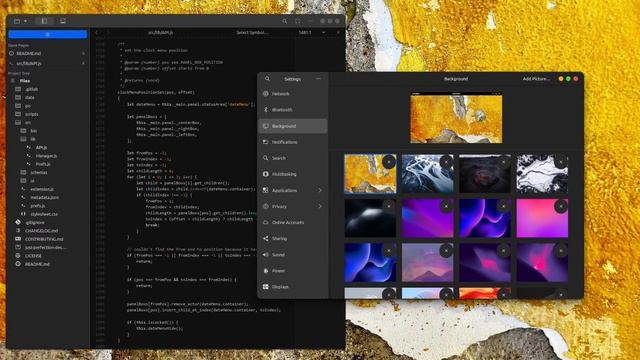The height and width of the screenshot is (360, 640).
Task: Click the .gitignore file icon
Action: [x=18, y=222]
